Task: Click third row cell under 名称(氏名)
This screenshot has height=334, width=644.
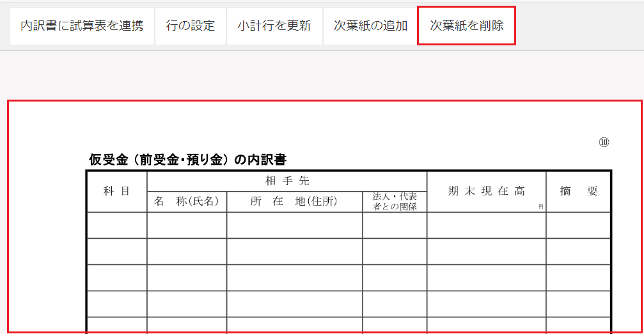Action: (187, 278)
